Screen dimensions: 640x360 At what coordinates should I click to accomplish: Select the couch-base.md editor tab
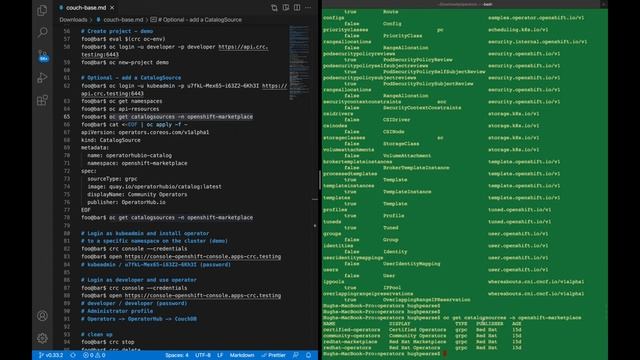pos(86,8)
